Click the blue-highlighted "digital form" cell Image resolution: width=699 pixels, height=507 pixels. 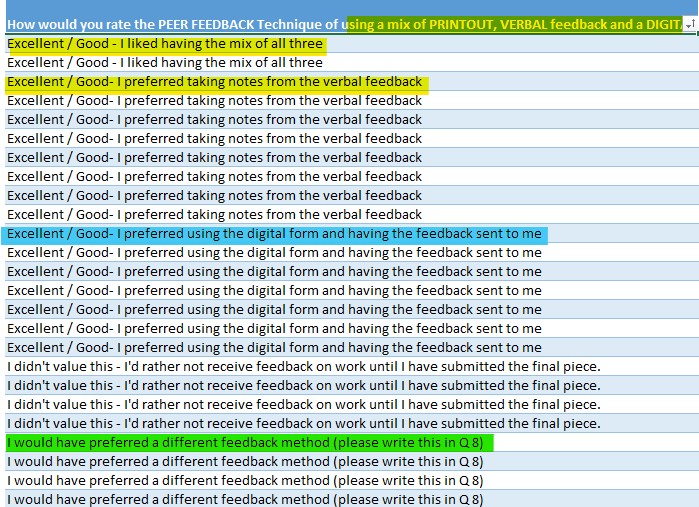[274, 234]
